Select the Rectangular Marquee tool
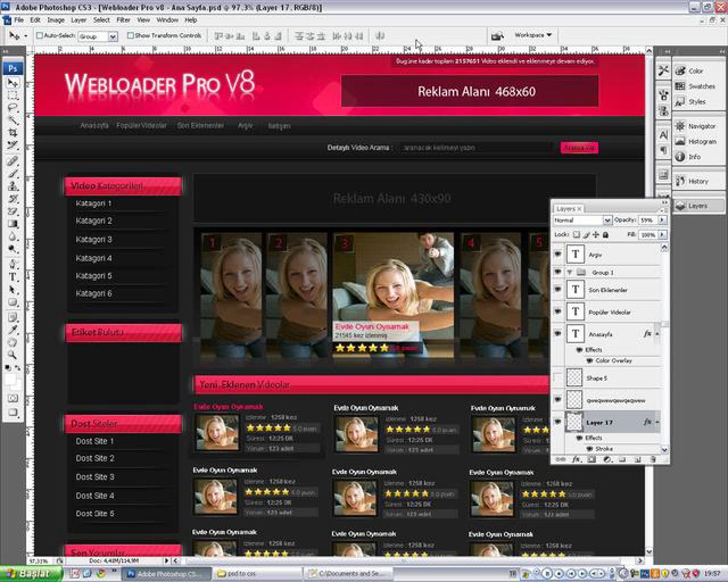This screenshot has height=582, width=728. 13,96
